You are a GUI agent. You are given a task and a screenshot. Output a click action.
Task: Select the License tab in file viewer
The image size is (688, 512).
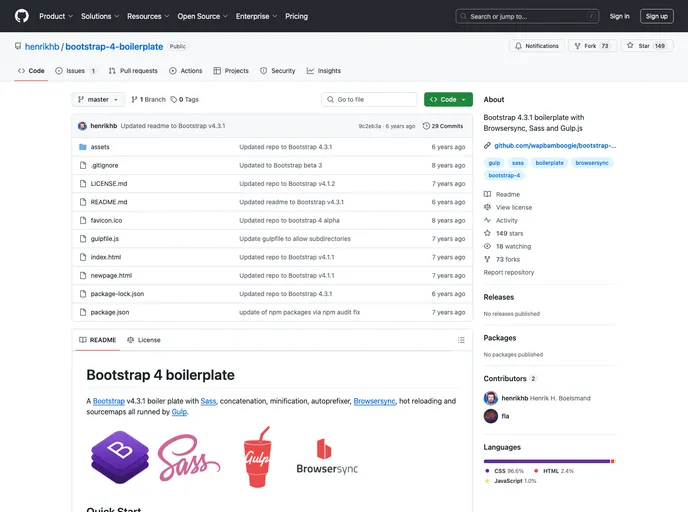(144, 340)
